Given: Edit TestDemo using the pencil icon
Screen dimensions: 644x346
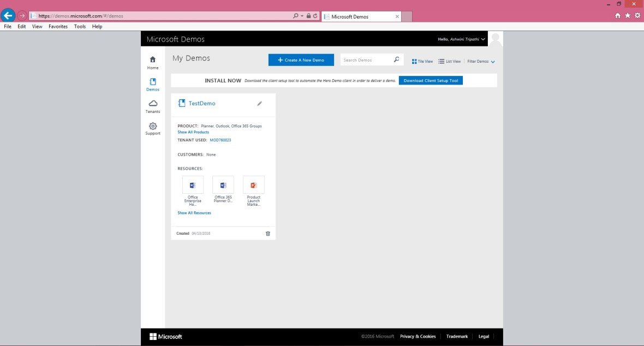Looking at the screenshot, I should pyautogui.click(x=260, y=104).
